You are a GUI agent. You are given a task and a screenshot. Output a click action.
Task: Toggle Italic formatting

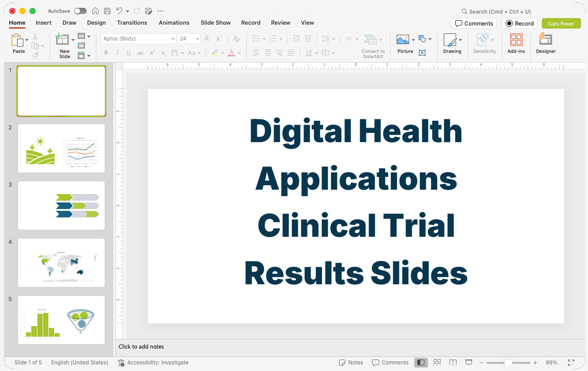point(117,53)
